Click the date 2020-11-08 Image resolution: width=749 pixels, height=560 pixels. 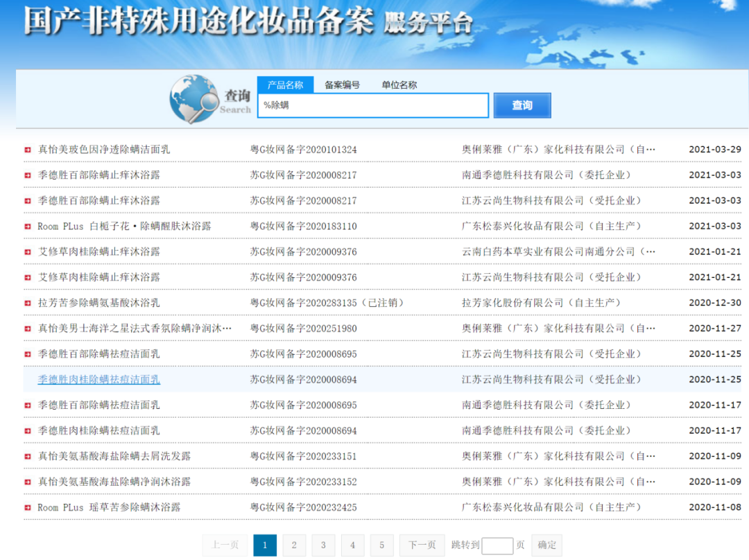pyautogui.click(x=714, y=507)
